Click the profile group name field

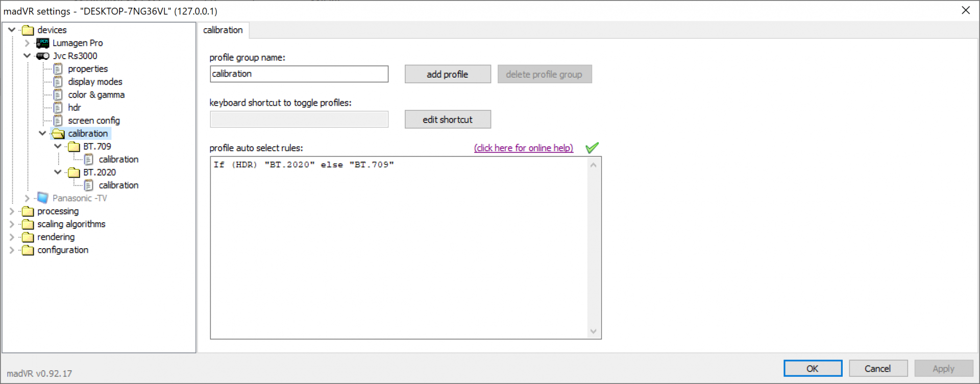click(299, 74)
